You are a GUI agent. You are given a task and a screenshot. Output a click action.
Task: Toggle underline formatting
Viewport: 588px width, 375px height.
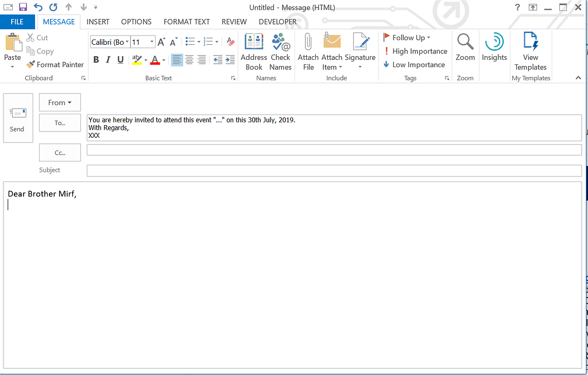pos(120,59)
